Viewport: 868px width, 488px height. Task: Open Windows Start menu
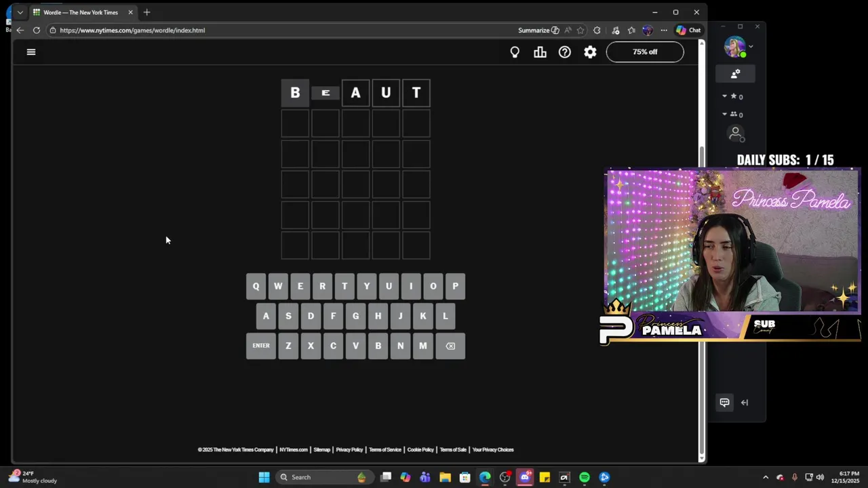pos(264,477)
